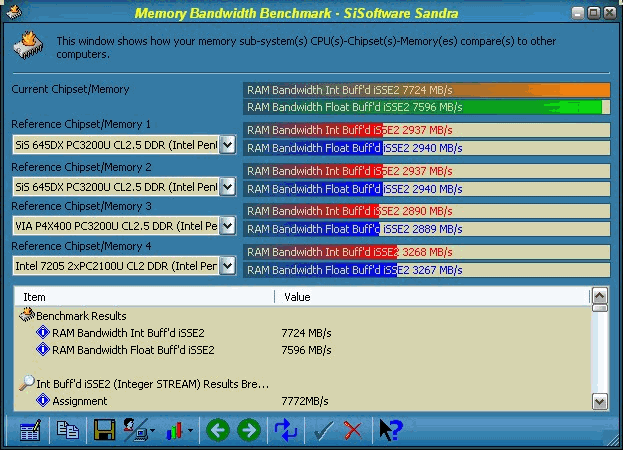
Task: Click the 7724 MB/s value cell
Action: pyautogui.click(x=306, y=333)
